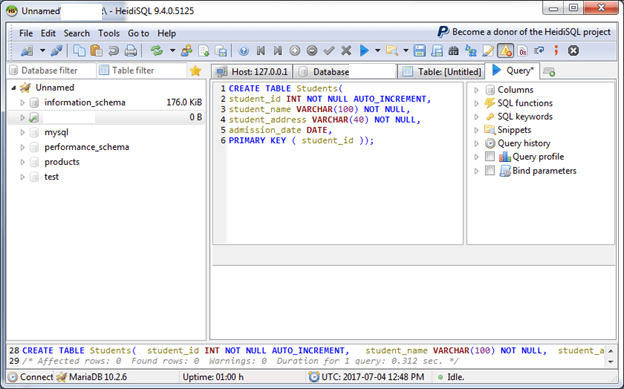Open the dropdown arrow beside Load SQL file

[406, 51]
